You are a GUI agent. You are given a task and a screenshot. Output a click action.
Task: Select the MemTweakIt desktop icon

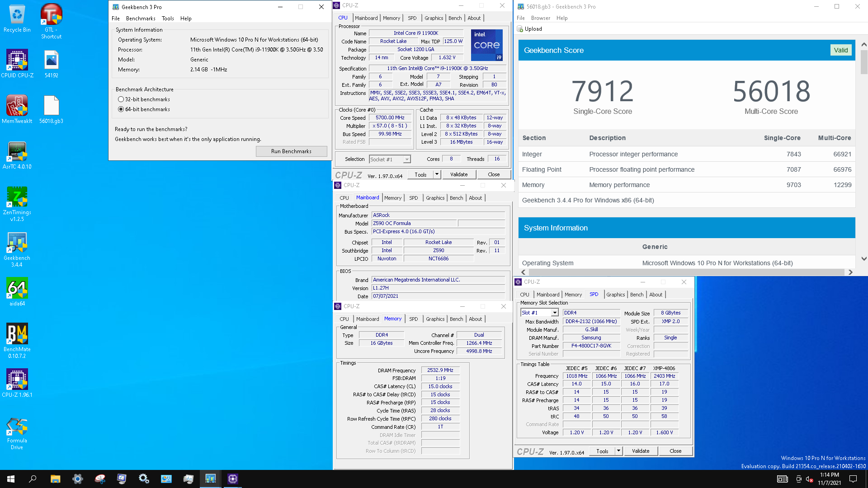point(17,109)
